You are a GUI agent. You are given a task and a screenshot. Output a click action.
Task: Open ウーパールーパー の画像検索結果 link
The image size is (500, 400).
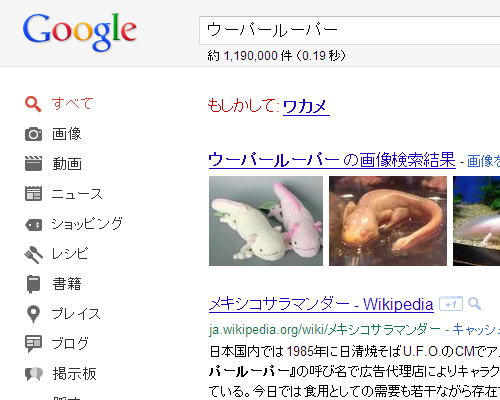(332, 160)
